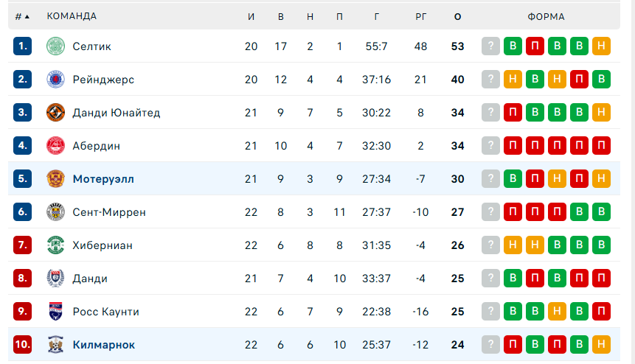Click the Celtic club crest icon

(56, 46)
